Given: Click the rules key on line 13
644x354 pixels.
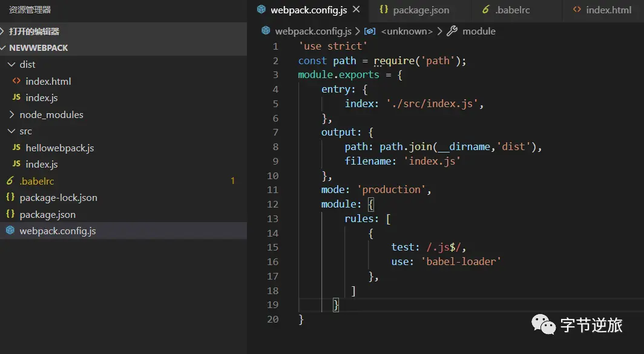Looking at the screenshot, I should coord(359,218).
